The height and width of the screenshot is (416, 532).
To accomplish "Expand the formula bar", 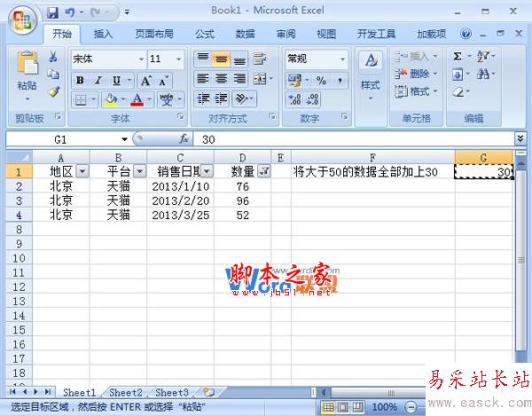I will (520, 138).
